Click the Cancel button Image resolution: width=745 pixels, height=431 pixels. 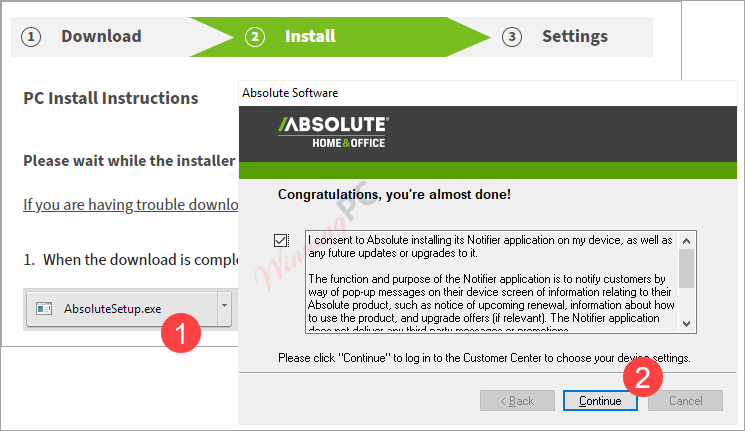pyautogui.click(x=685, y=401)
